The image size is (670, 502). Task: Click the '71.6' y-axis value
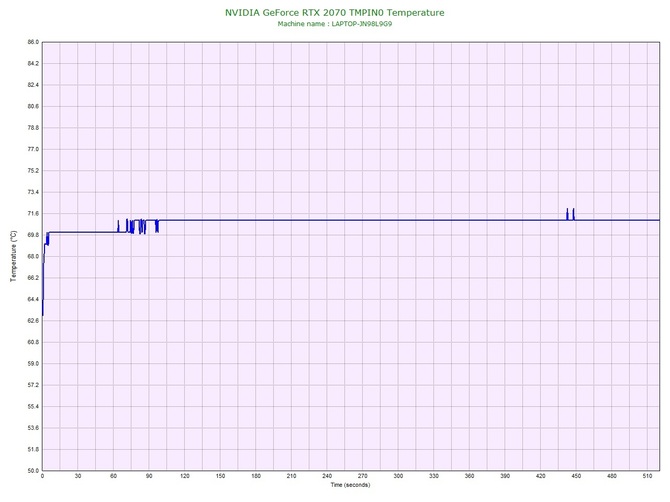33,213
